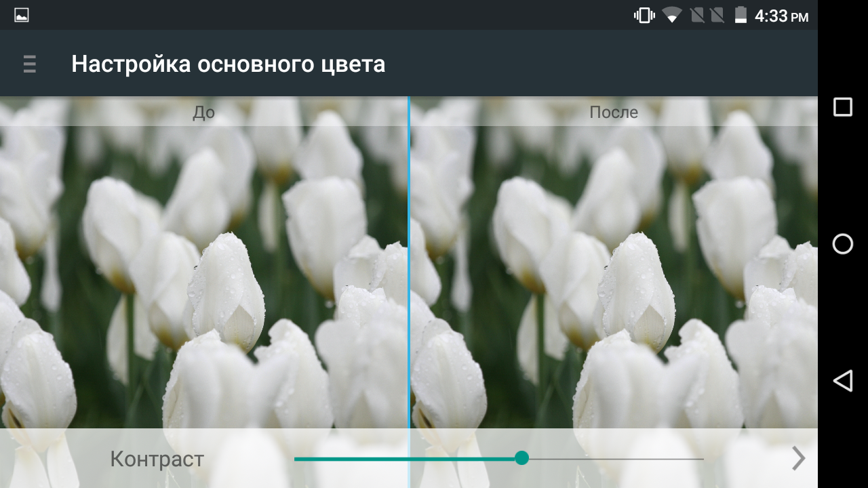Screen dimensions: 868x488
Task: Click the Контраст slider handle
Action: (521, 458)
